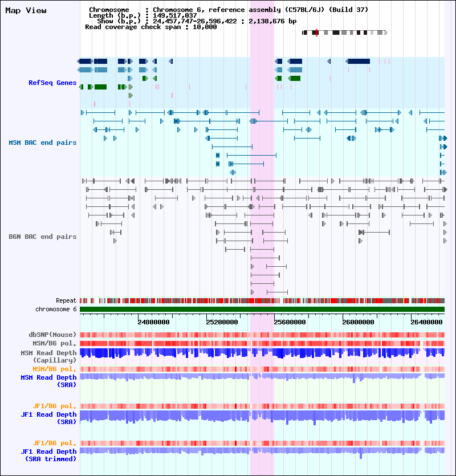Click JF1/B6 pol. label above the SRA trimmed track
This screenshot has width=456, height=476.
55,443
